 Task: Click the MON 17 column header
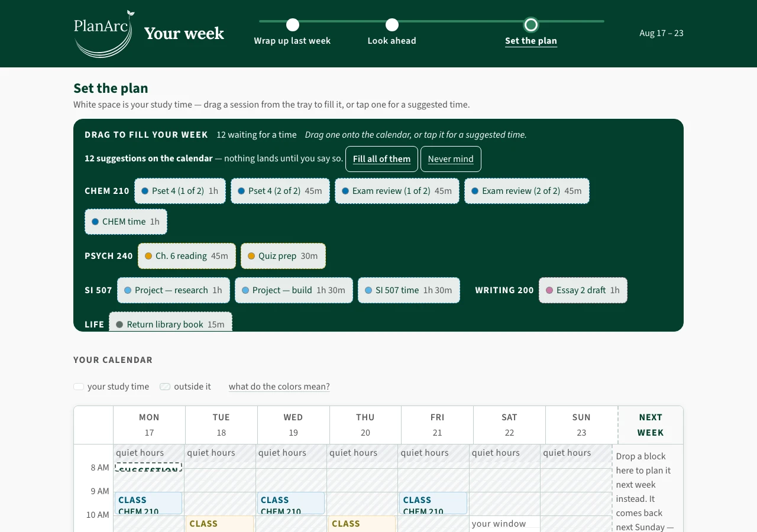(149, 425)
